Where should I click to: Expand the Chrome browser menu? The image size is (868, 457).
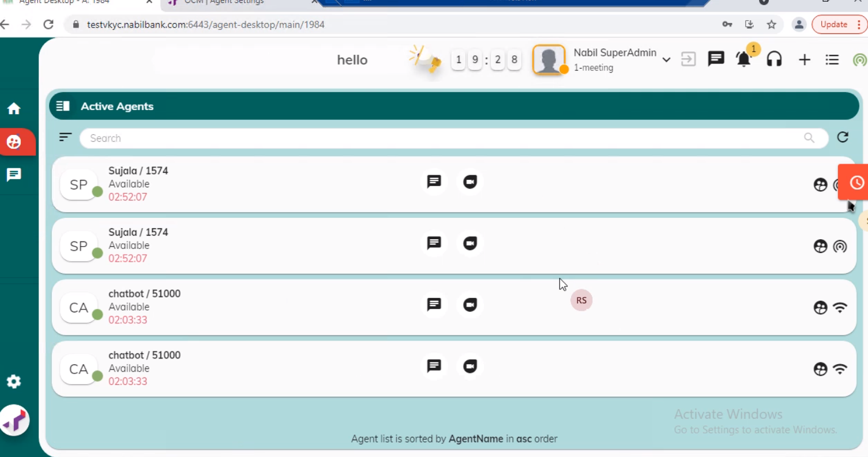(860, 24)
